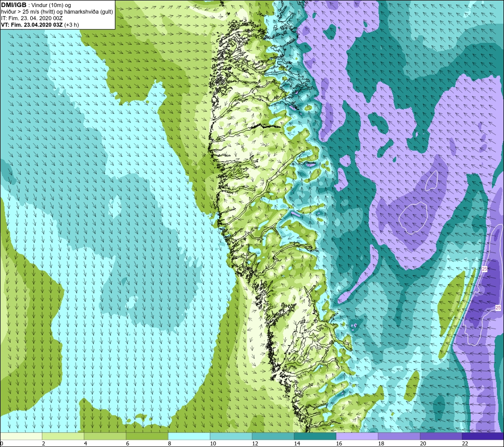Click the legend scale value '18'

click(x=381, y=443)
